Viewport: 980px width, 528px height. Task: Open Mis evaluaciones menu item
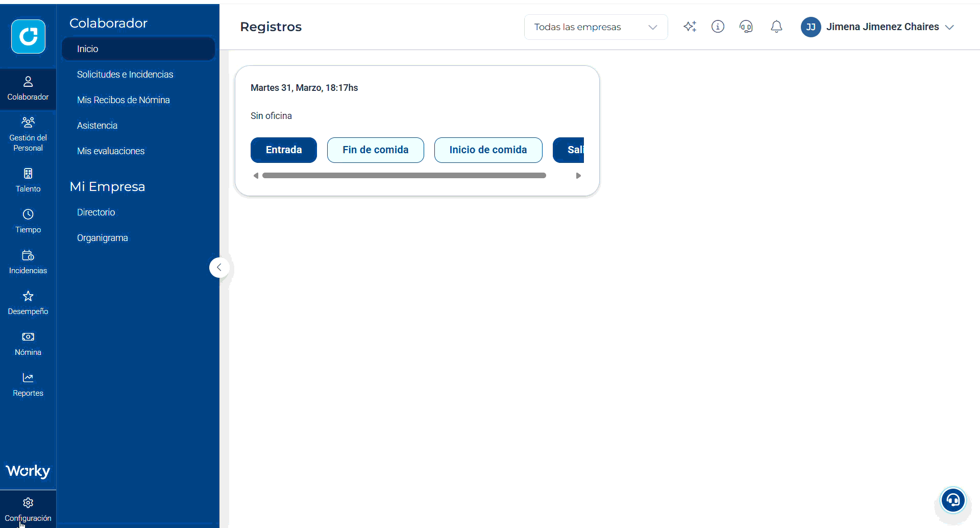click(111, 151)
